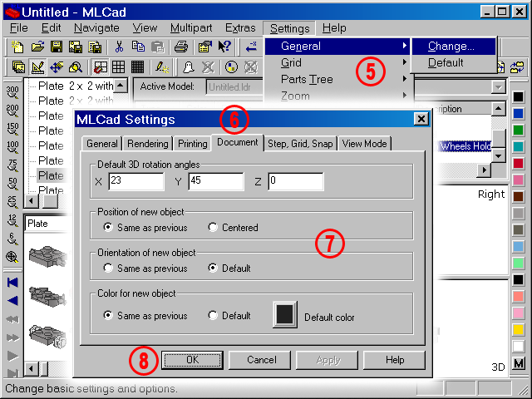Expand the Parts Tree submenu entry
This screenshot has height=399, width=532.
pos(338,79)
